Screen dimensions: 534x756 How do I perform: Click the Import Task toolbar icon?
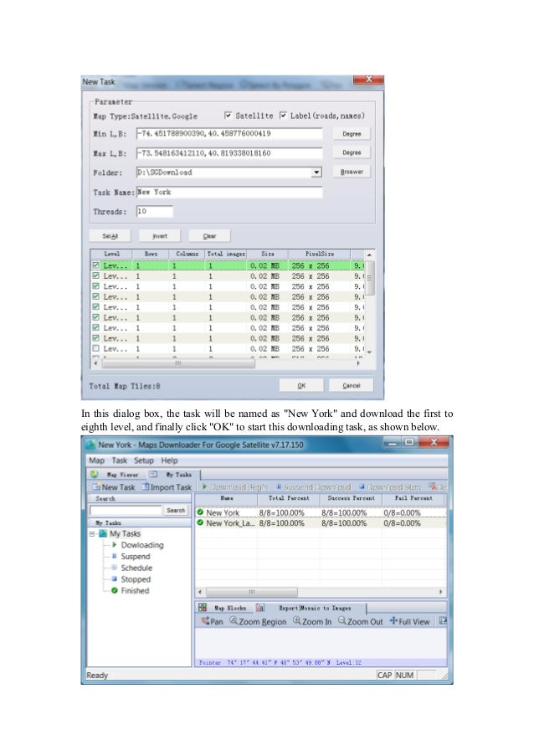(146, 487)
